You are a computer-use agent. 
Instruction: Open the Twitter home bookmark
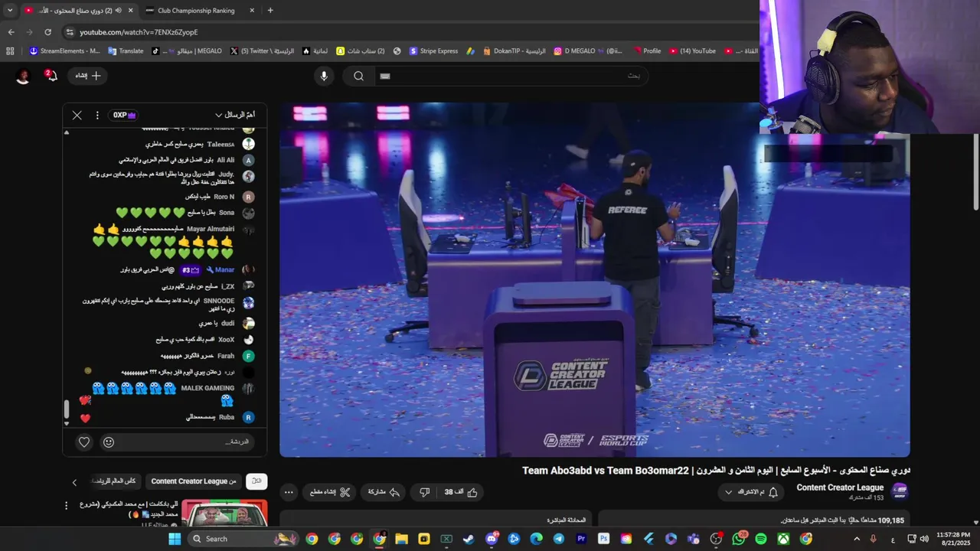click(x=262, y=51)
